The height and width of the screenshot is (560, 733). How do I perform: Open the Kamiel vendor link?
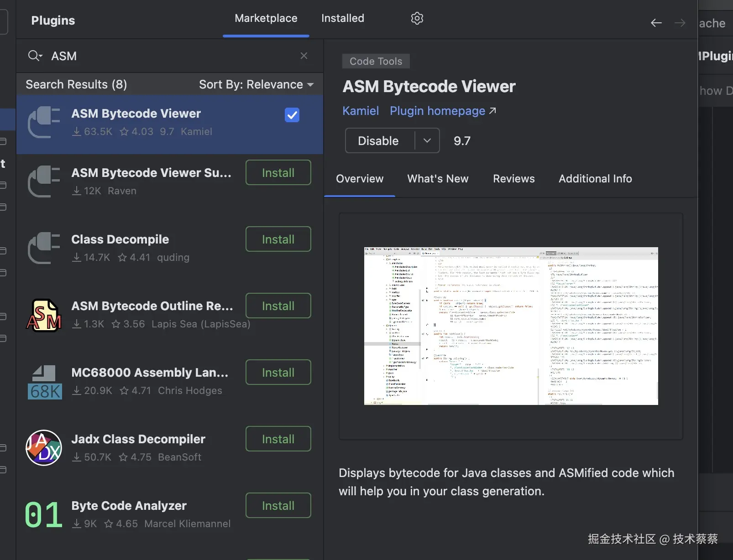361,111
